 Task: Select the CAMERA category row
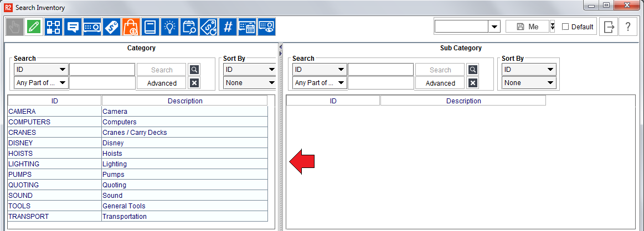pyautogui.click(x=137, y=112)
